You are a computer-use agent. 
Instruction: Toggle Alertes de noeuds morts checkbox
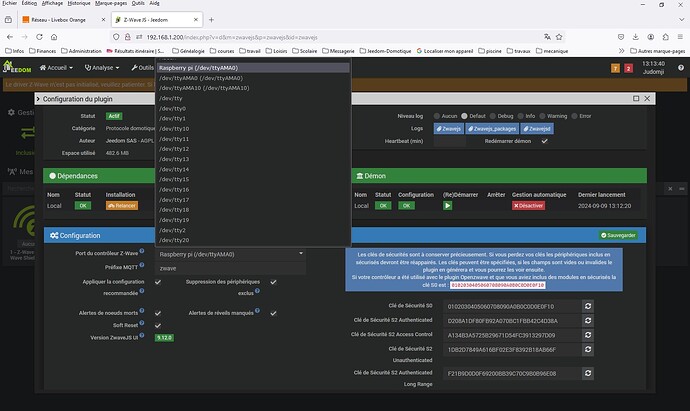pos(158,313)
